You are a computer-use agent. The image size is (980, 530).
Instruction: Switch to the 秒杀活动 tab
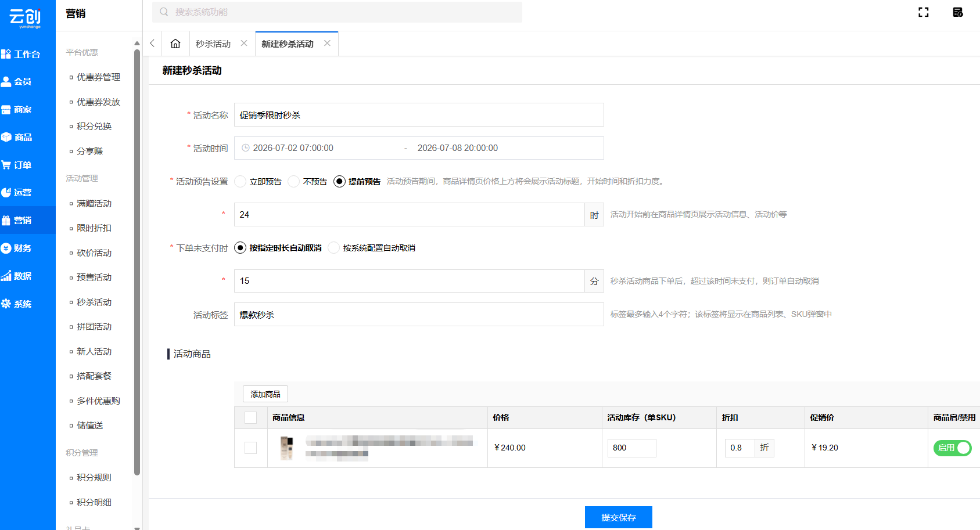click(213, 44)
